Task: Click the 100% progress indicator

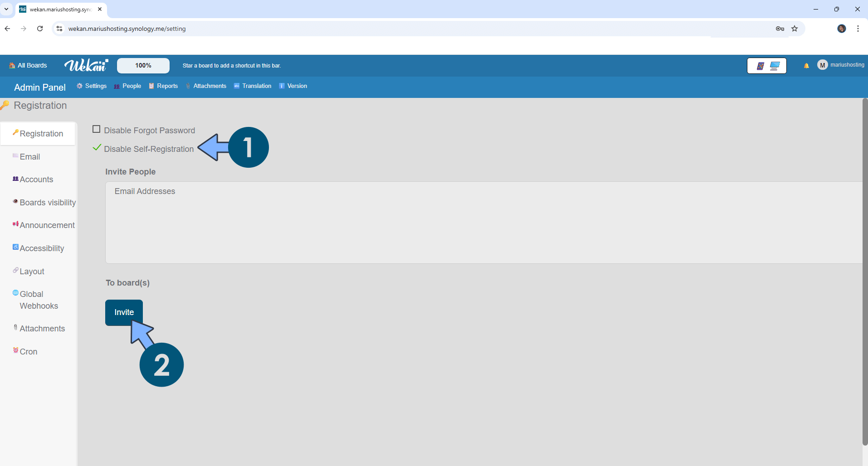Action: point(143,65)
